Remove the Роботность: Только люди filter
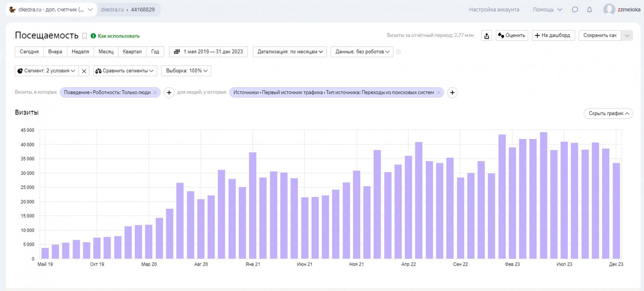The height and width of the screenshot is (291, 644). [155, 93]
